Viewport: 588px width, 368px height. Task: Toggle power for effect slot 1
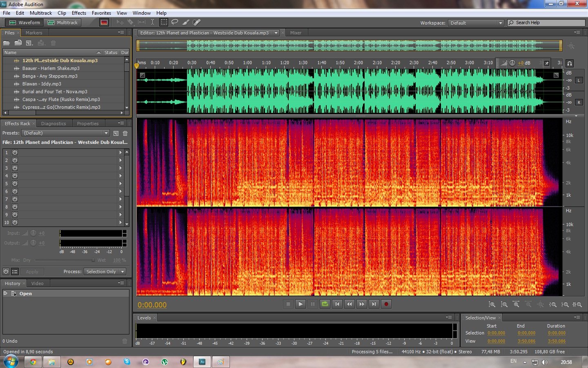point(15,152)
